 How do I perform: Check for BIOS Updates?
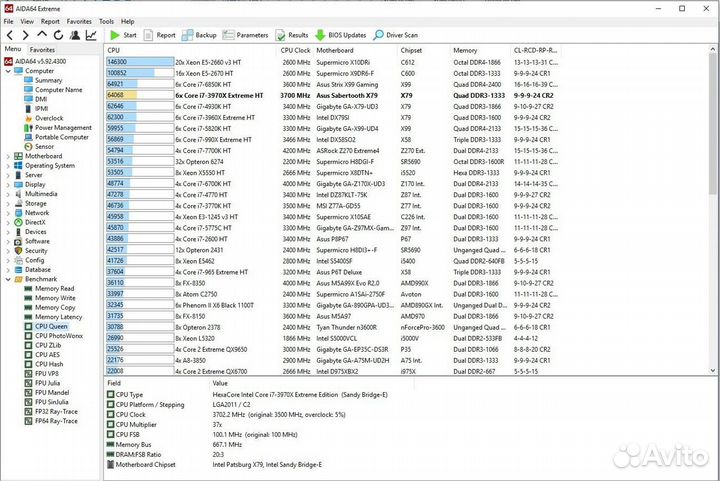(341, 35)
